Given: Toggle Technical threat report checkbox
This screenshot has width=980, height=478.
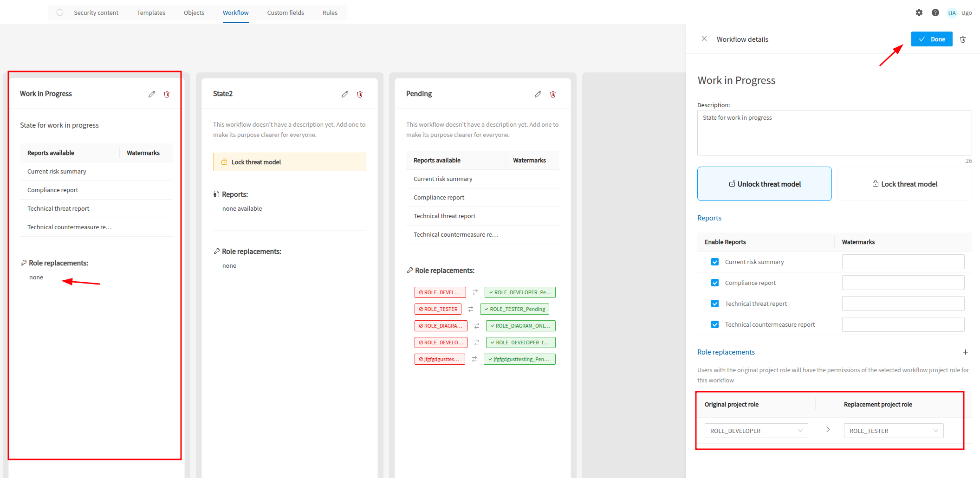Looking at the screenshot, I should pyautogui.click(x=715, y=304).
